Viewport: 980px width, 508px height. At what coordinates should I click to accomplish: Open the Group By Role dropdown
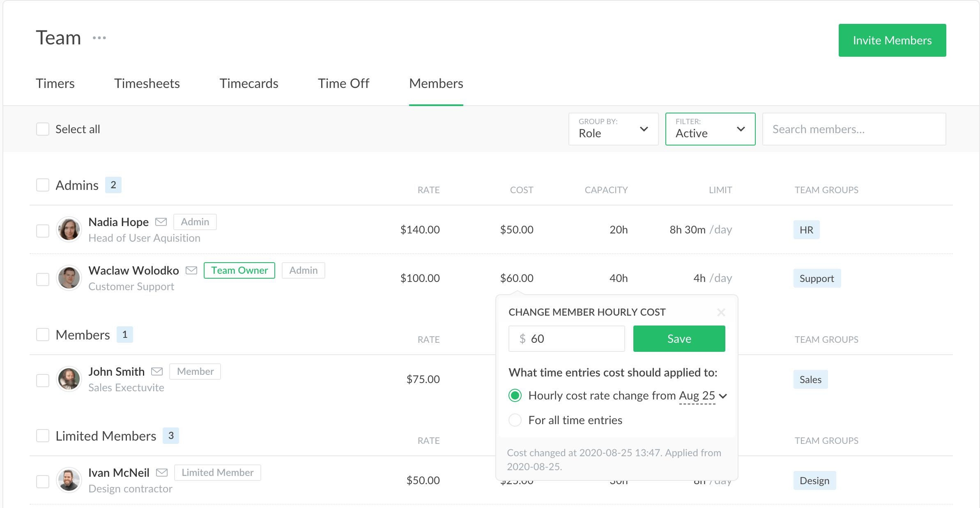point(613,129)
